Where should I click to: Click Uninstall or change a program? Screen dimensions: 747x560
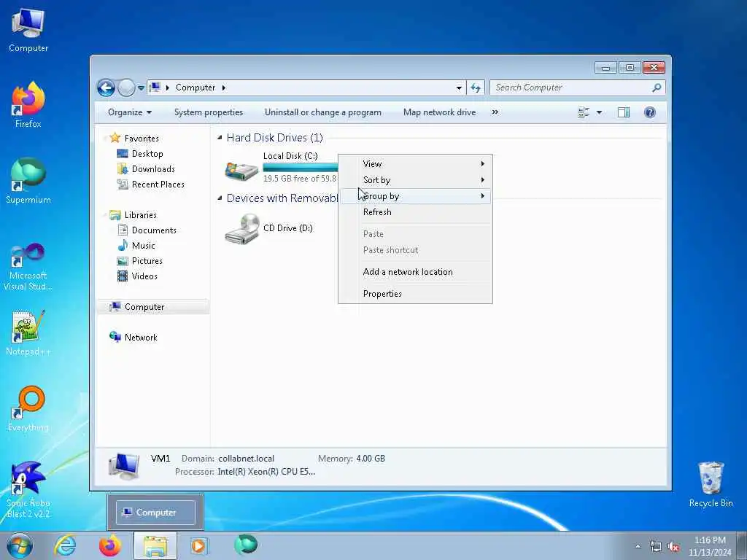point(323,112)
